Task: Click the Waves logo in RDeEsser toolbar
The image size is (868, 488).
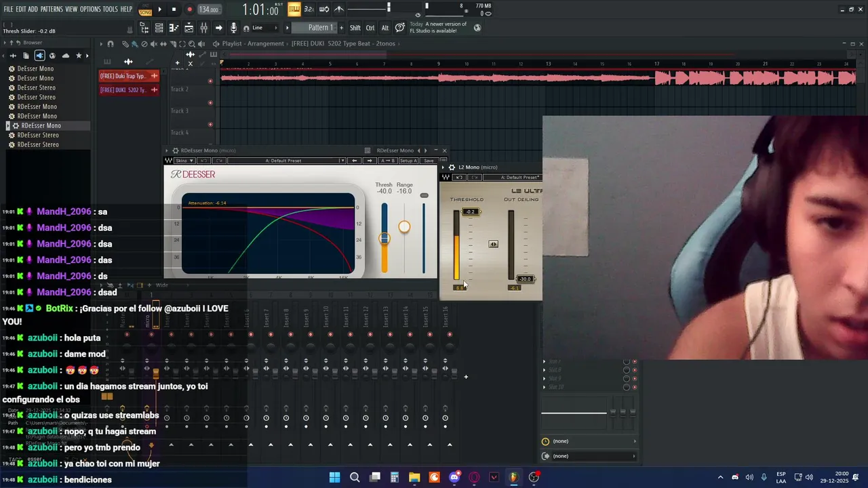Action: click(x=167, y=161)
